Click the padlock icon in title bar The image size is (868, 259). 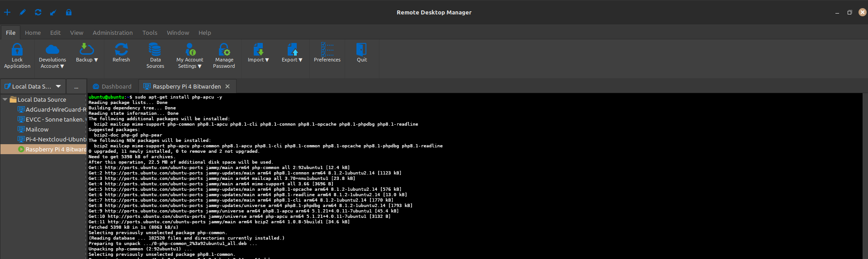click(x=69, y=12)
